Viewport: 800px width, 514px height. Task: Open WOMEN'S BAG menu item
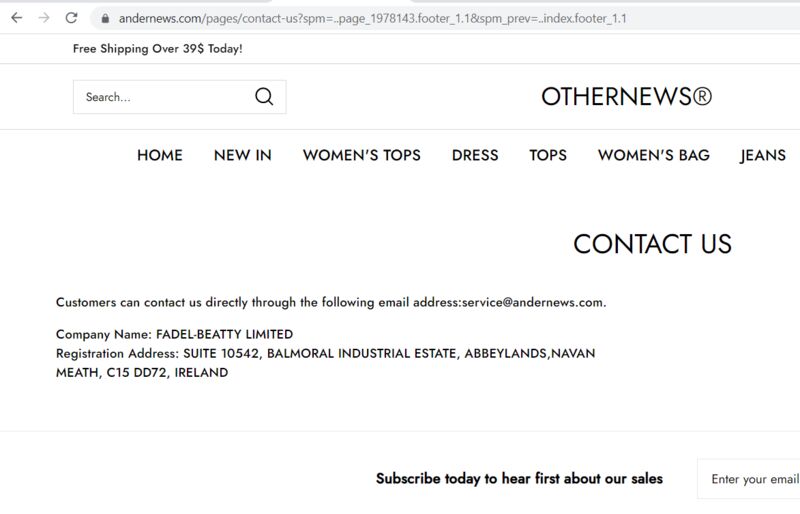[654, 155]
